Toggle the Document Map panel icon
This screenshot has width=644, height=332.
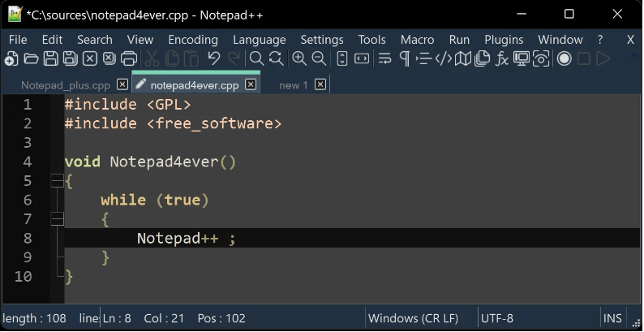tap(463, 58)
